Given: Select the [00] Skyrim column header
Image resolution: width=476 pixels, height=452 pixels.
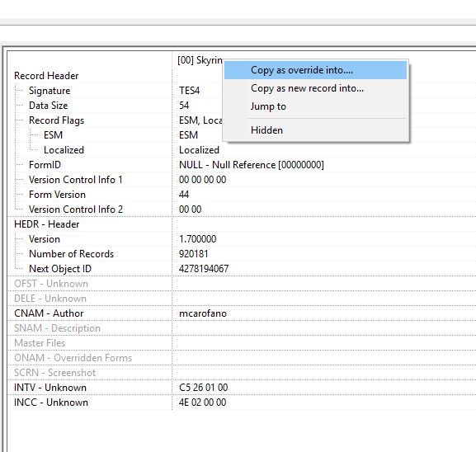Looking at the screenshot, I should tap(200, 60).
